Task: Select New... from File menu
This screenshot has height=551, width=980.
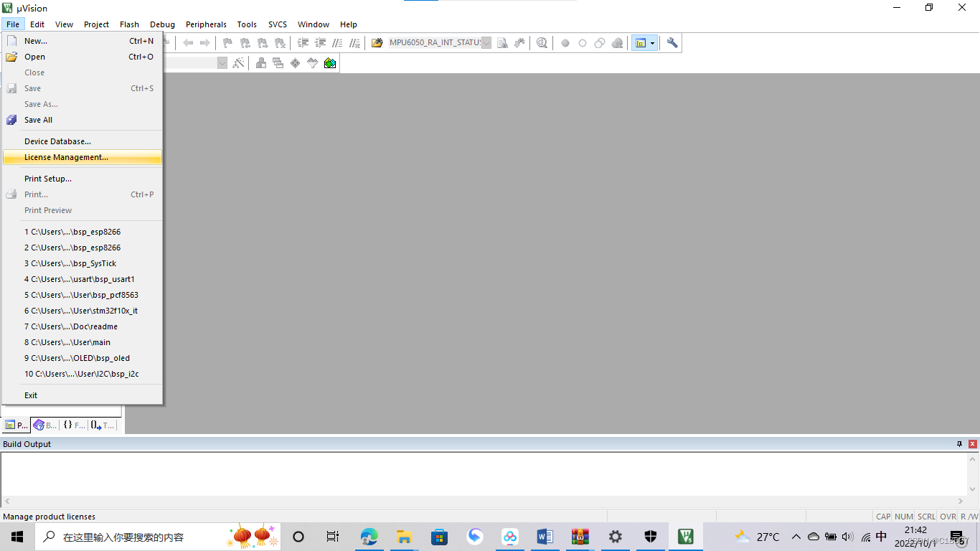Action: click(83, 41)
